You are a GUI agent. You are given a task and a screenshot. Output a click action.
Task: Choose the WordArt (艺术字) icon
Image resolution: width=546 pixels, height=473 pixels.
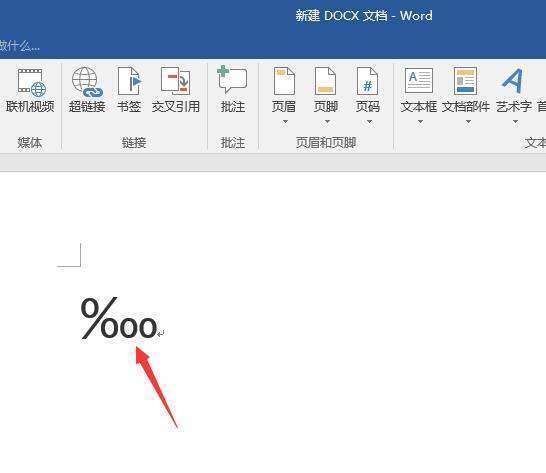(x=513, y=81)
